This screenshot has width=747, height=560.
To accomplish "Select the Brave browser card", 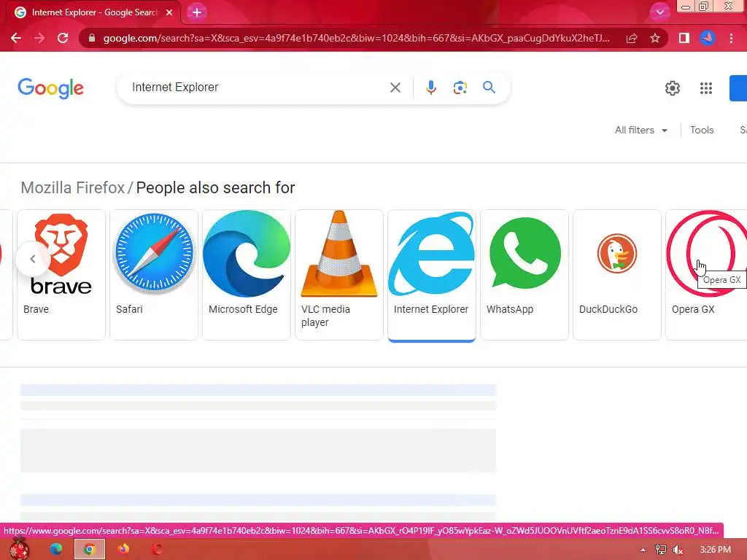I will [61, 275].
